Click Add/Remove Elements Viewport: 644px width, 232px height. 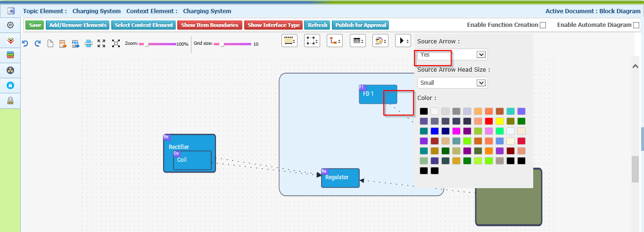[x=78, y=25]
